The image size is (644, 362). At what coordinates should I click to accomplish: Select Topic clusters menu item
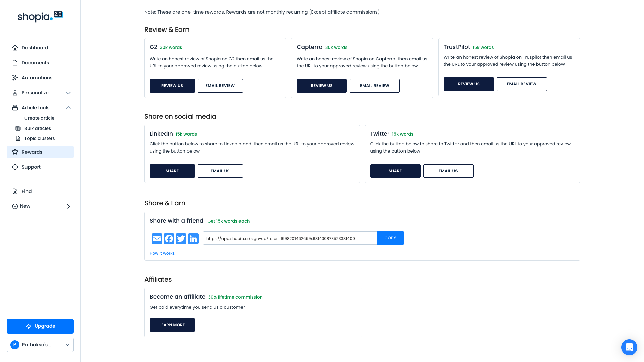39,138
